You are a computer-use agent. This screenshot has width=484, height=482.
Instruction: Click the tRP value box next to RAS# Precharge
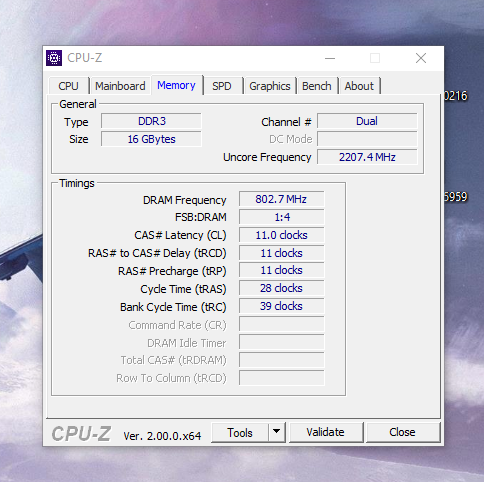(x=281, y=270)
